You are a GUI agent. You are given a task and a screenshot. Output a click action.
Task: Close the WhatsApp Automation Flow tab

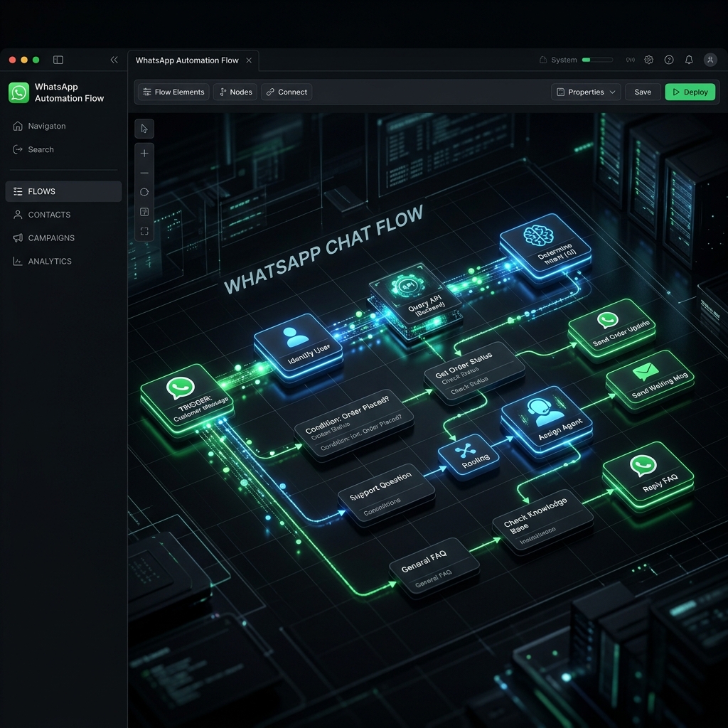pos(249,60)
